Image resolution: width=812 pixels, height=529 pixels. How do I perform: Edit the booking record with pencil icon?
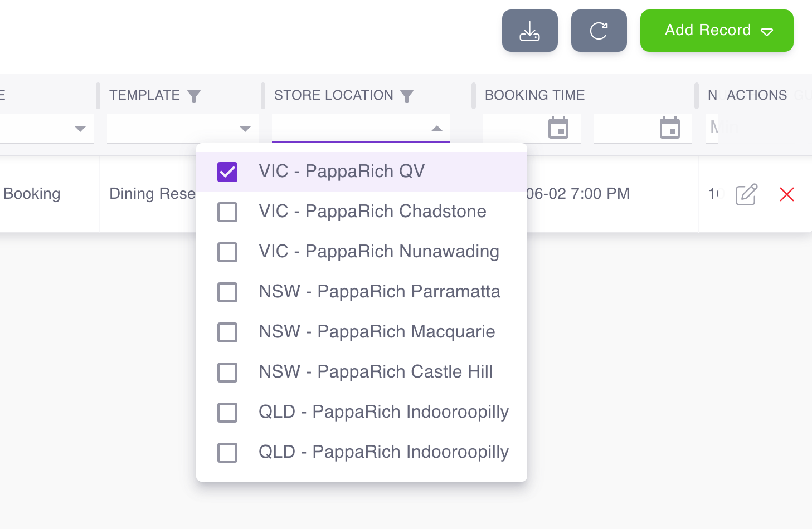pyautogui.click(x=746, y=194)
